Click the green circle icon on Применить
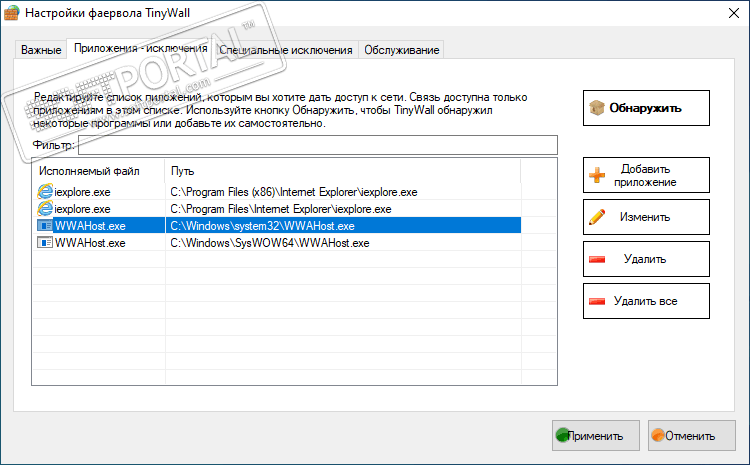The height and width of the screenshot is (465, 750). click(562, 435)
